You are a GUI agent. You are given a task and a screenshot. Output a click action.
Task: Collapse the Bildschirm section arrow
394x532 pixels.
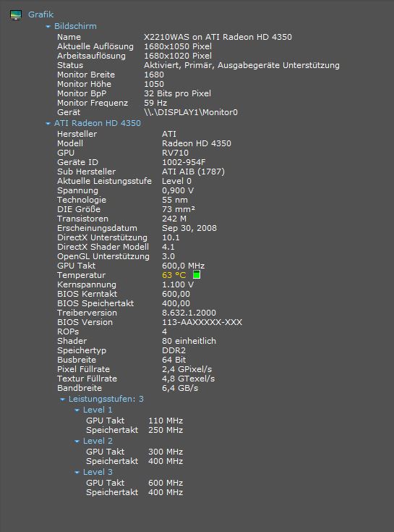(48, 27)
